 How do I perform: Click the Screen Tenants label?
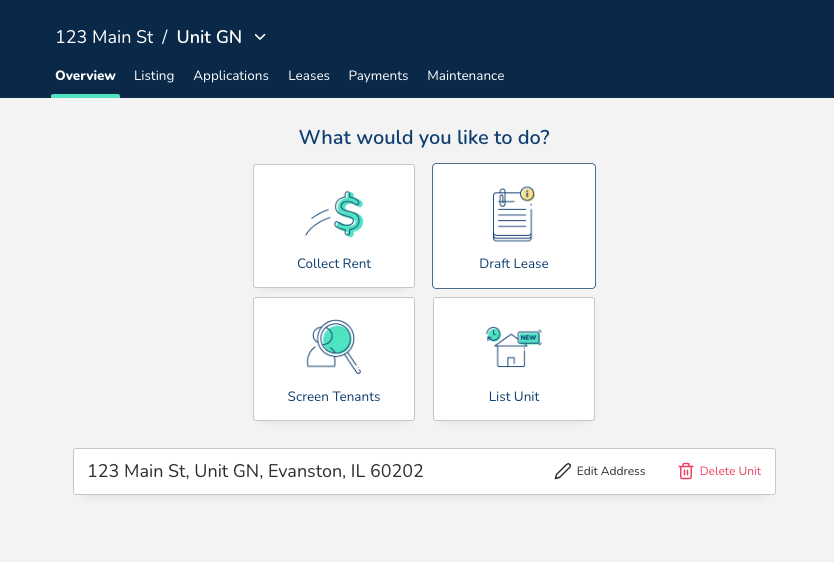(x=333, y=396)
